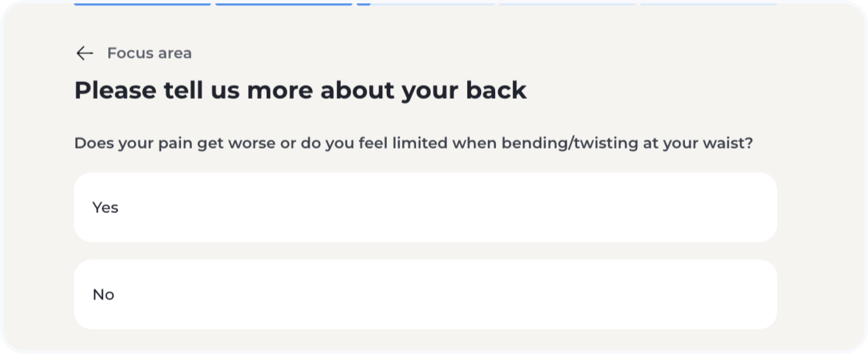Screen dimensions: 868x354
Task: Click the last progress bar segment
Action: tap(709, 3)
